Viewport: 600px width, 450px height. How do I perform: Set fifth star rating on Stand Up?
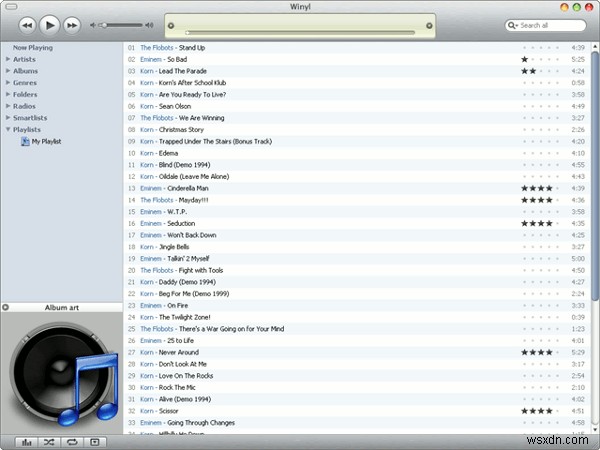point(558,48)
